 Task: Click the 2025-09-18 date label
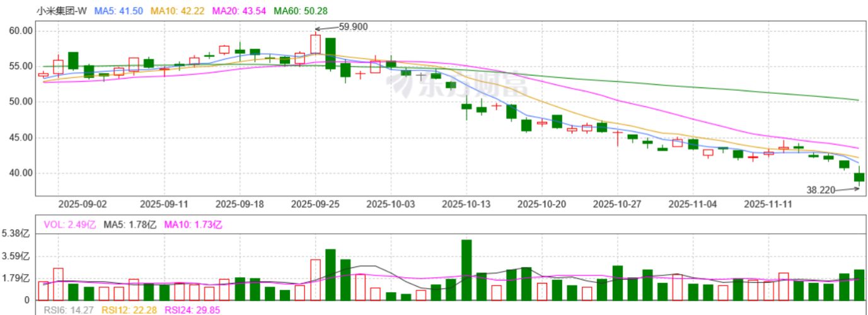pyautogui.click(x=239, y=204)
